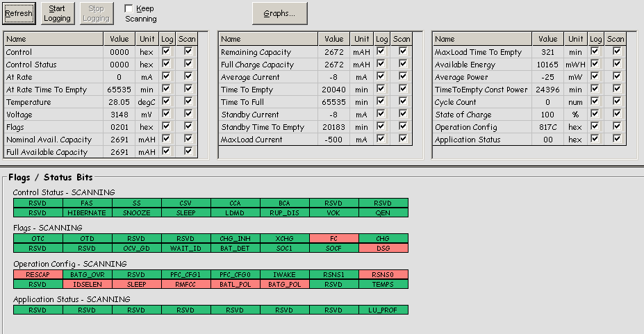Click the Stop Logging button
Viewport: 644px width, 334px height.
[x=97, y=14]
